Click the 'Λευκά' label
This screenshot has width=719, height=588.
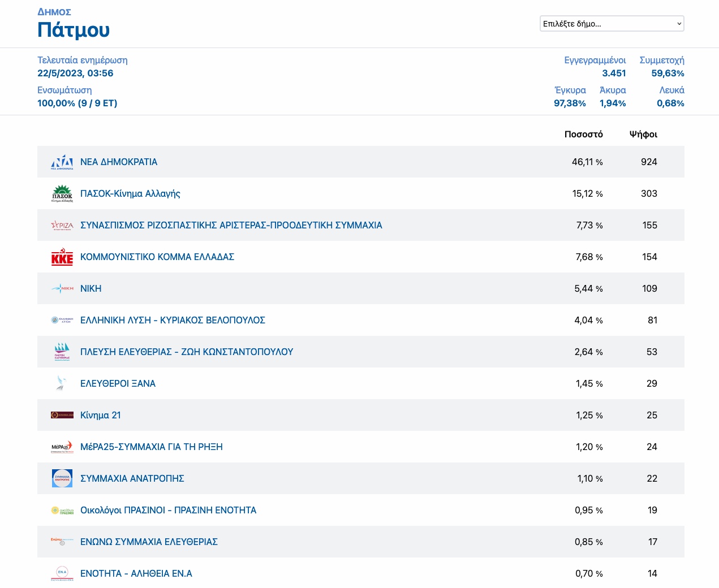coord(671,90)
